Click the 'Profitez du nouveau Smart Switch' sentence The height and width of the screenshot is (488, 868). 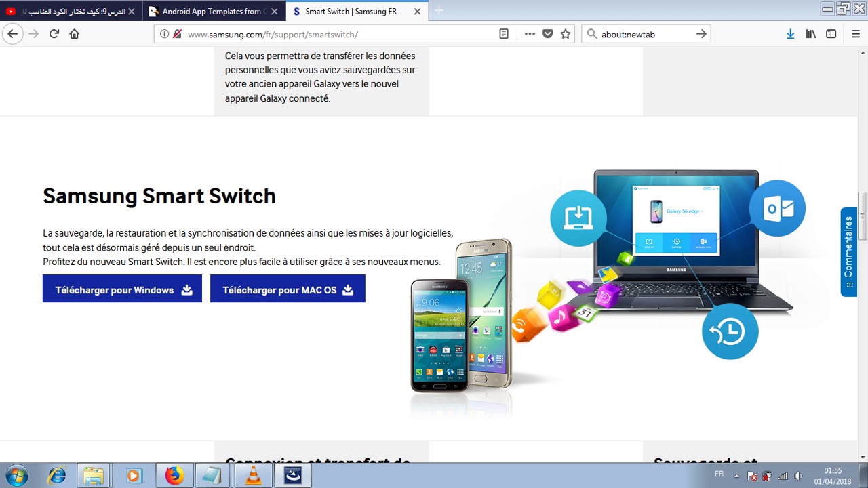coord(241,262)
